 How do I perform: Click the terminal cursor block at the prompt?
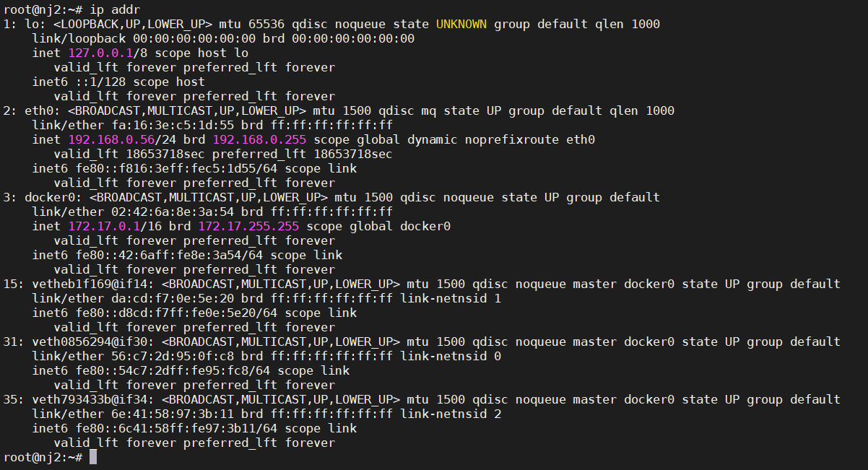(93, 457)
